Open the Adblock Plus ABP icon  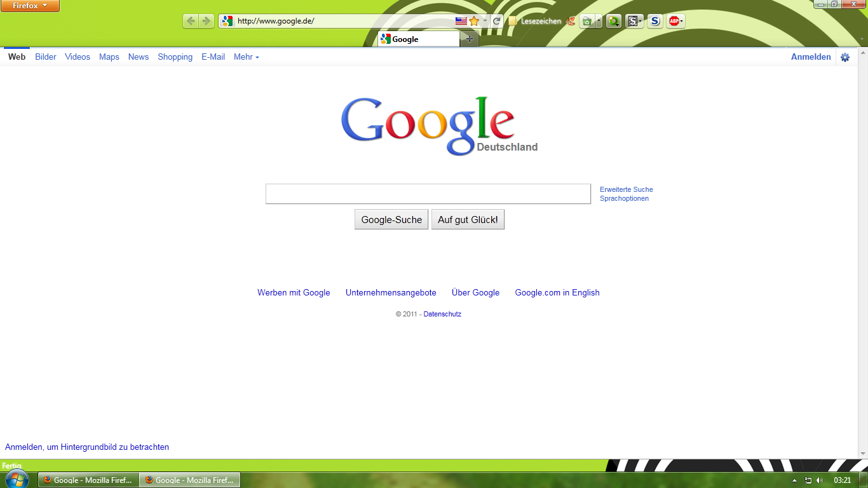[x=675, y=21]
